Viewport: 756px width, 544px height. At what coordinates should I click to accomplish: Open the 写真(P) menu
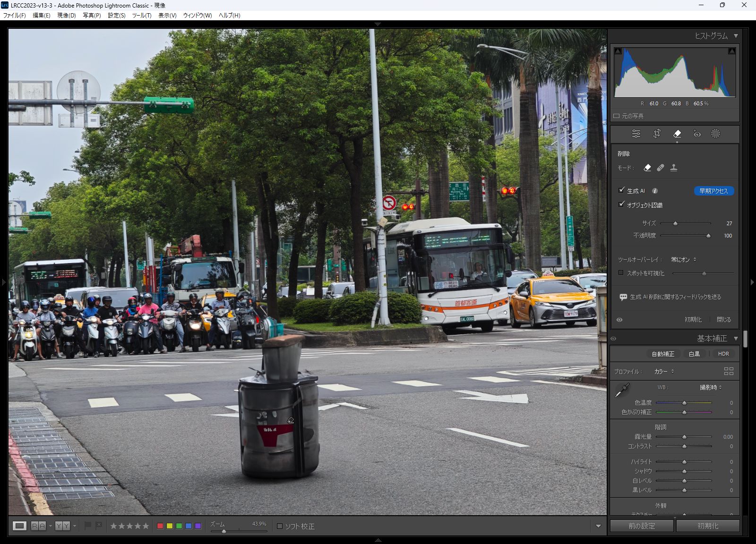pos(92,16)
